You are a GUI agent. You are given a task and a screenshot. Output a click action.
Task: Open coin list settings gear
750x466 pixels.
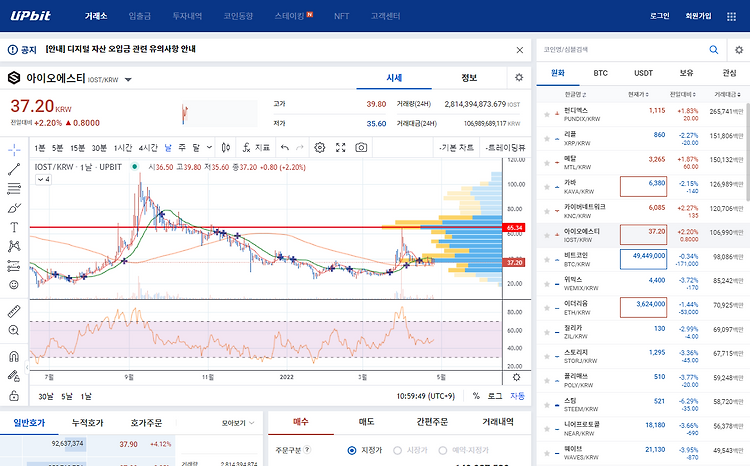tap(739, 50)
